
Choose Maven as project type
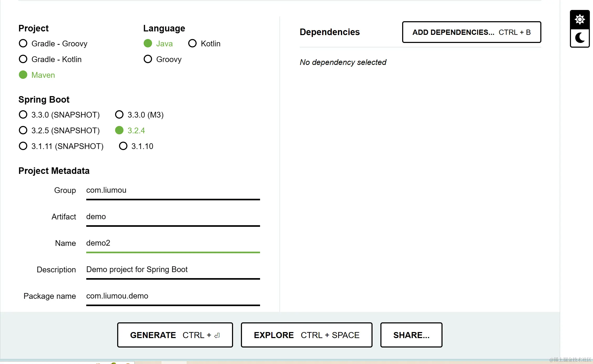click(x=23, y=75)
